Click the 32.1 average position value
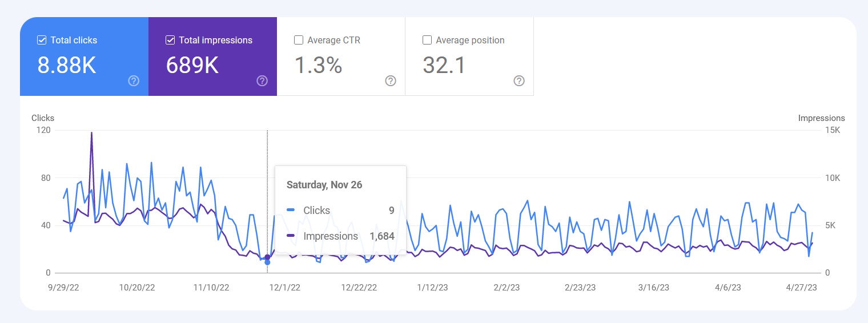This screenshot has height=323, width=868. point(444,66)
